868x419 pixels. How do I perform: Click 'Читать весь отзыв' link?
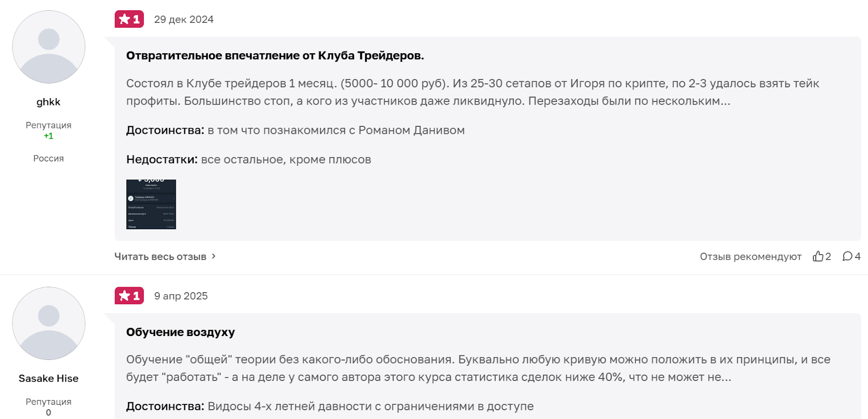[161, 256]
